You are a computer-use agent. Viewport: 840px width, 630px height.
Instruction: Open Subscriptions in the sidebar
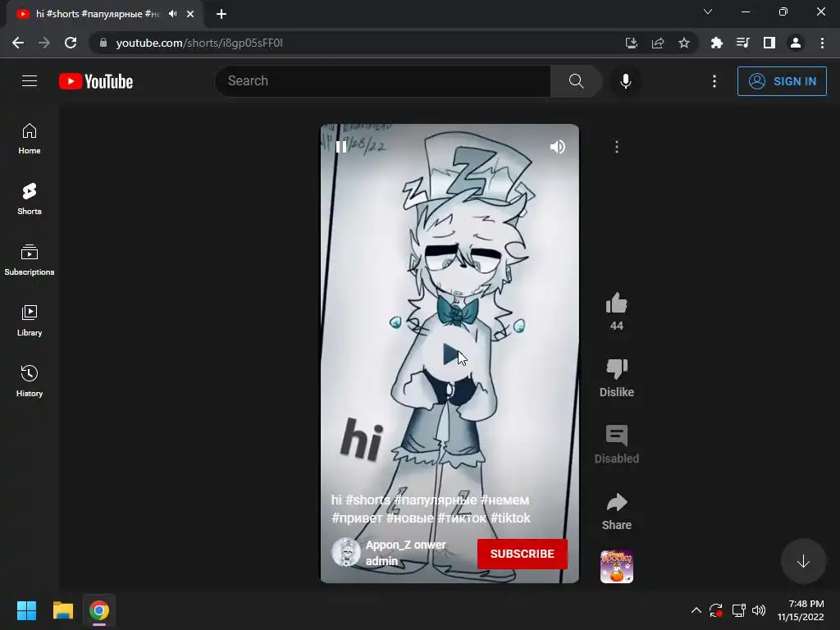coord(30,260)
